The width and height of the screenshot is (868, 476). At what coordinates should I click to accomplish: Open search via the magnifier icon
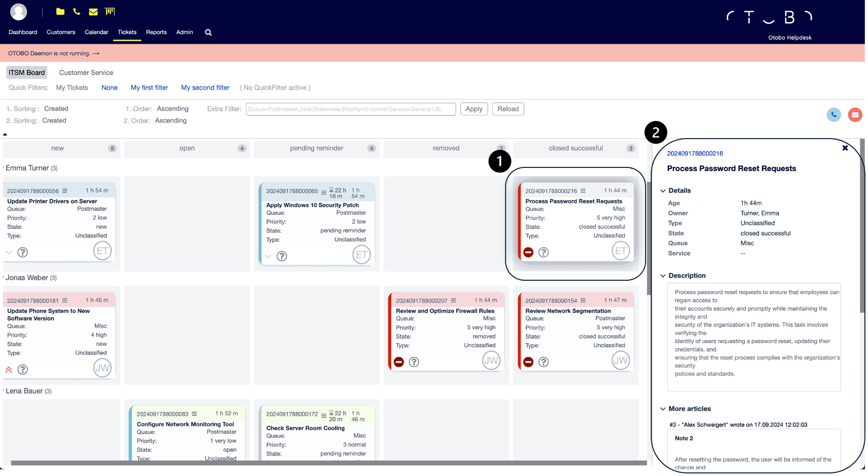click(x=209, y=32)
